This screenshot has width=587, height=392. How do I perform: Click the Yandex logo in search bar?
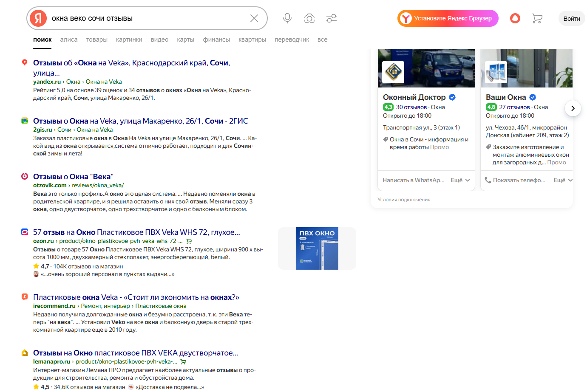click(x=38, y=18)
